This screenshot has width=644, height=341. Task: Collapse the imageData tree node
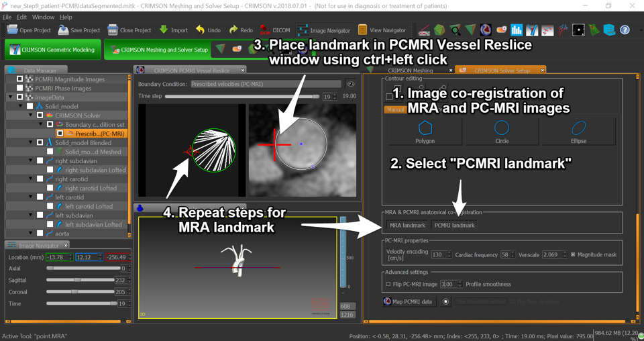pyautogui.click(x=11, y=97)
